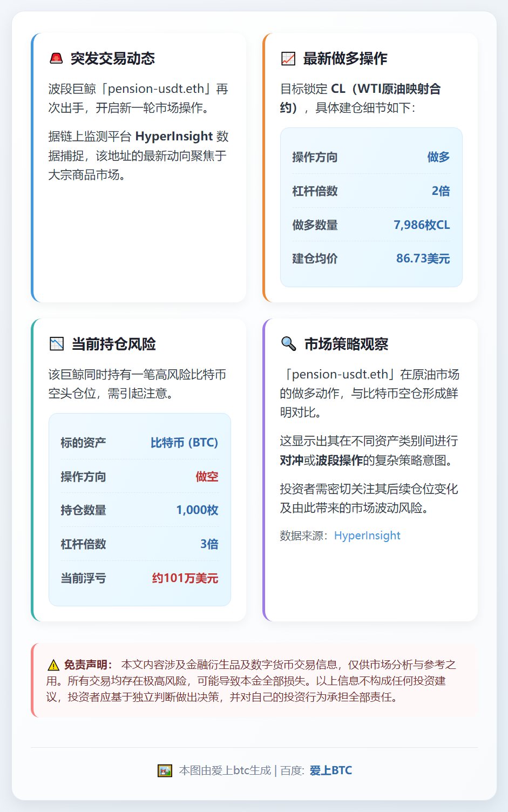The image size is (508, 812).
Task: Click the bold 免责声明 label
Action: coord(87,665)
